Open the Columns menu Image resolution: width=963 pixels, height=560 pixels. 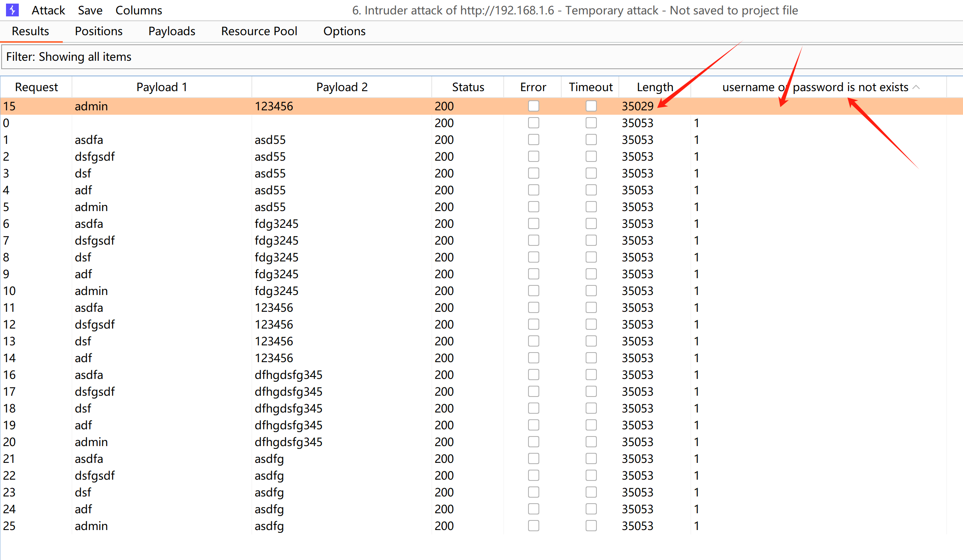tap(138, 10)
